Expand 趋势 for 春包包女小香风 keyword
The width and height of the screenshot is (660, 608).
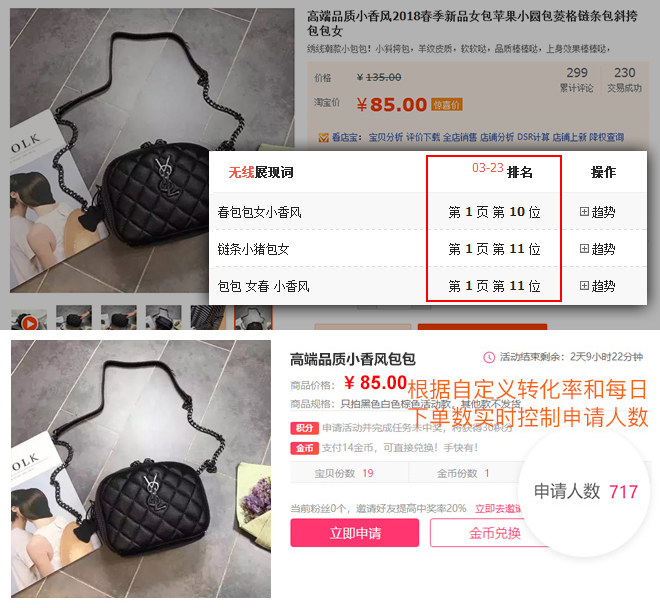(x=597, y=212)
